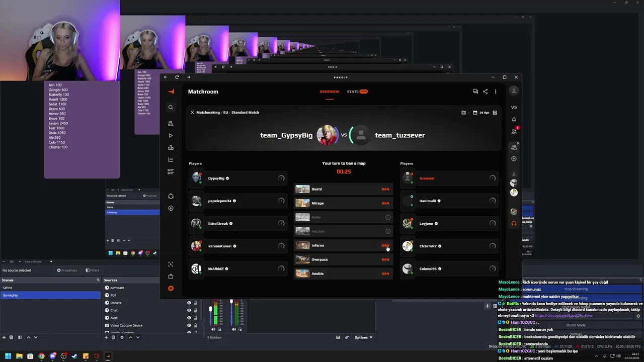The image size is (644, 362).
Task: Select the Sahne scene in OBS
Action: pyautogui.click(x=50, y=288)
